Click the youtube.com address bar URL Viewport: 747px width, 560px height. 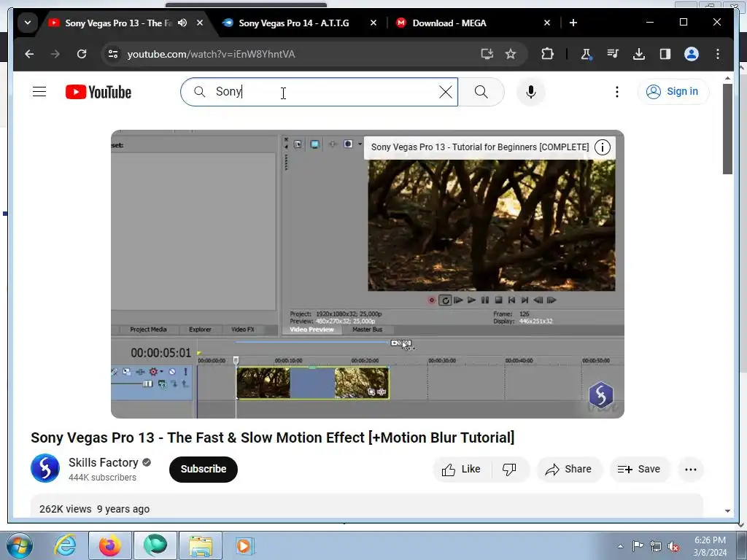(211, 54)
